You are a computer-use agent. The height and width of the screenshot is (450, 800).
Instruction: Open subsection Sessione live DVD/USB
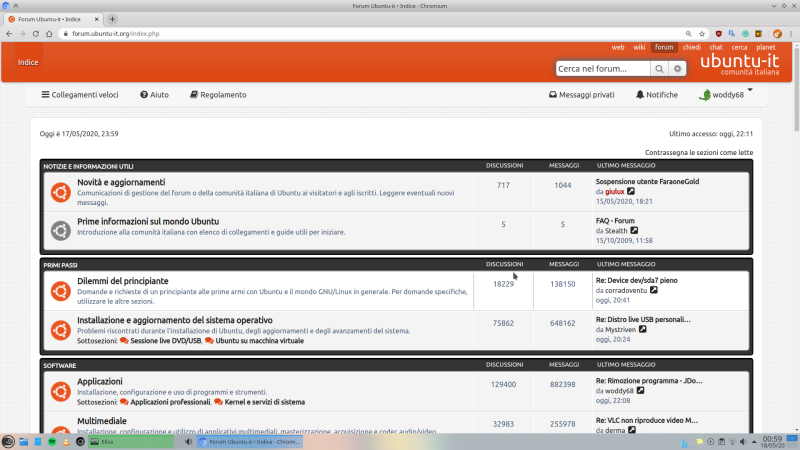click(x=165, y=341)
